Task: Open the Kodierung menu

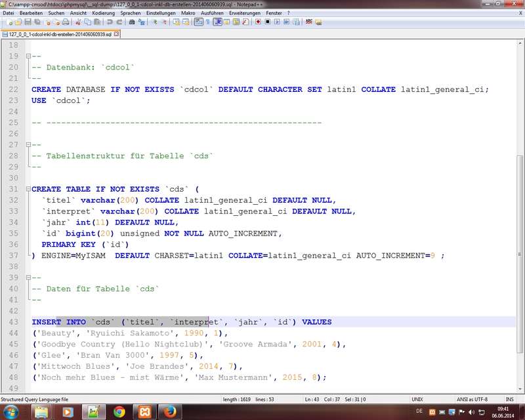Action: click(103, 12)
